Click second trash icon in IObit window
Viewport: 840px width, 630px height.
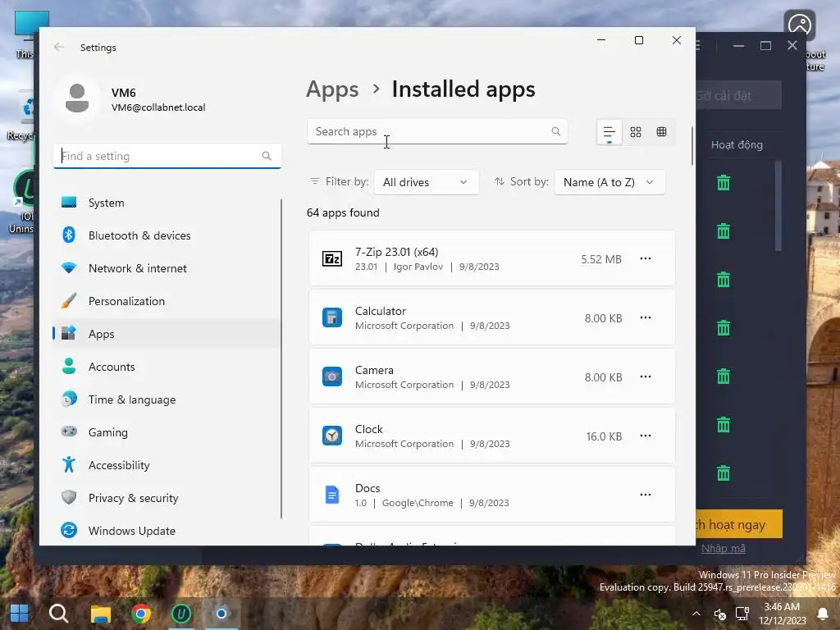click(x=724, y=231)
